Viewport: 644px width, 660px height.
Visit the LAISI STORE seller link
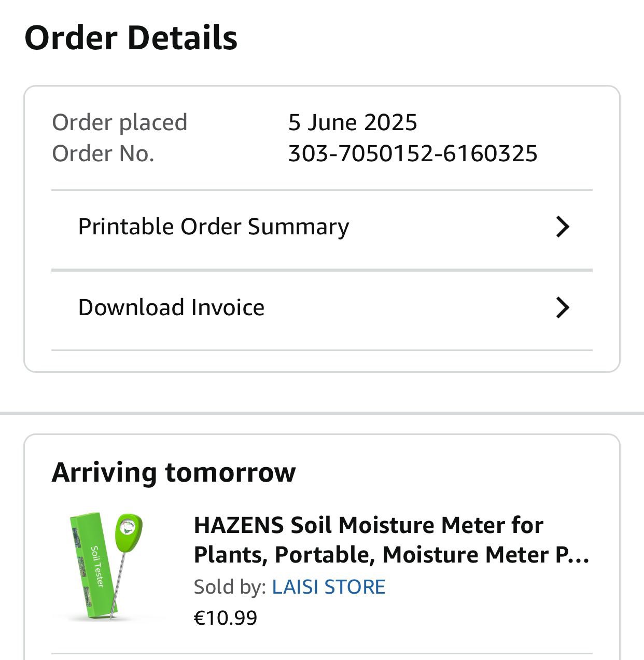(328, 587)
